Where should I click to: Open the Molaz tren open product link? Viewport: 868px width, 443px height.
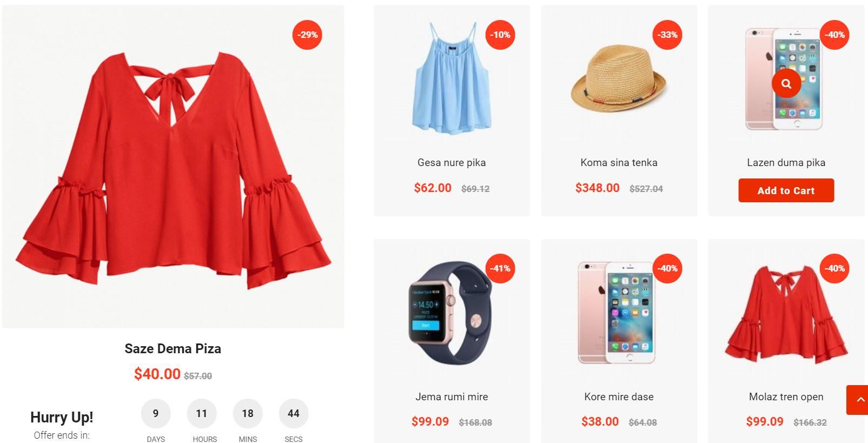coord(786,396)
